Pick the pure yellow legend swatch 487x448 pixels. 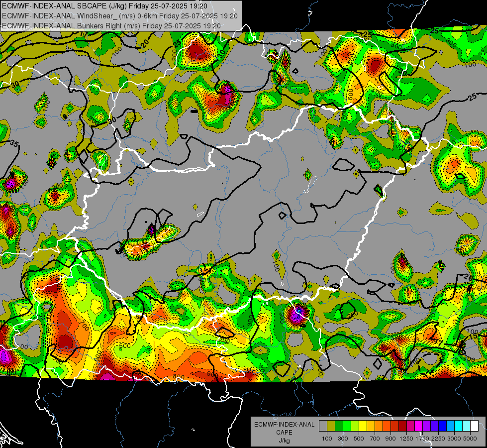click(363, 426)
